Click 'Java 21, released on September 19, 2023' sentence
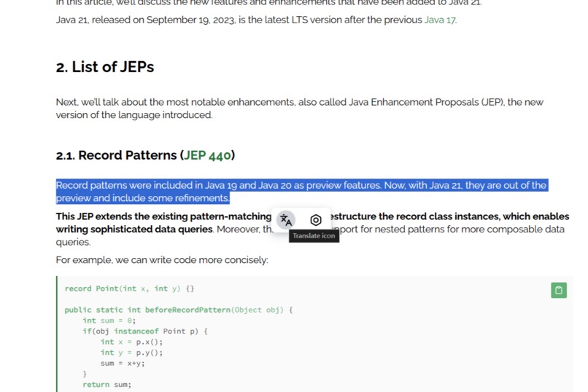Screen dimensions: 588x392 (256, 20)
